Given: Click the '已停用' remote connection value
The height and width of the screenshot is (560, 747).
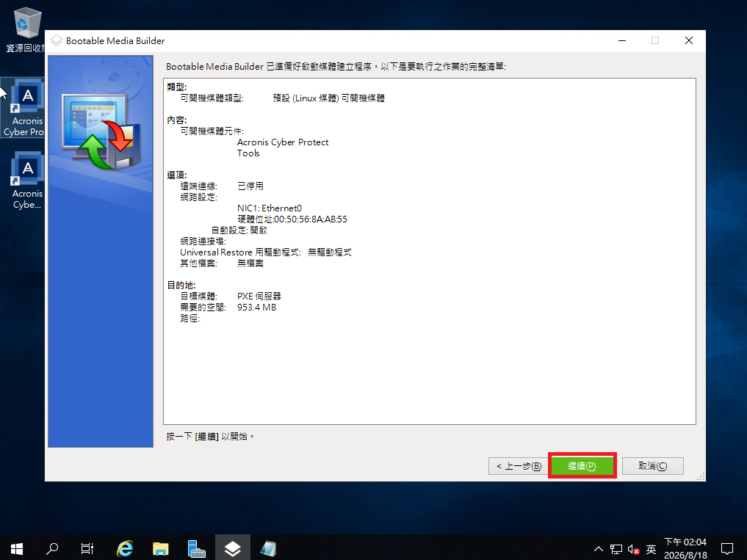Looking at the screenshot, I should (250, 186).
